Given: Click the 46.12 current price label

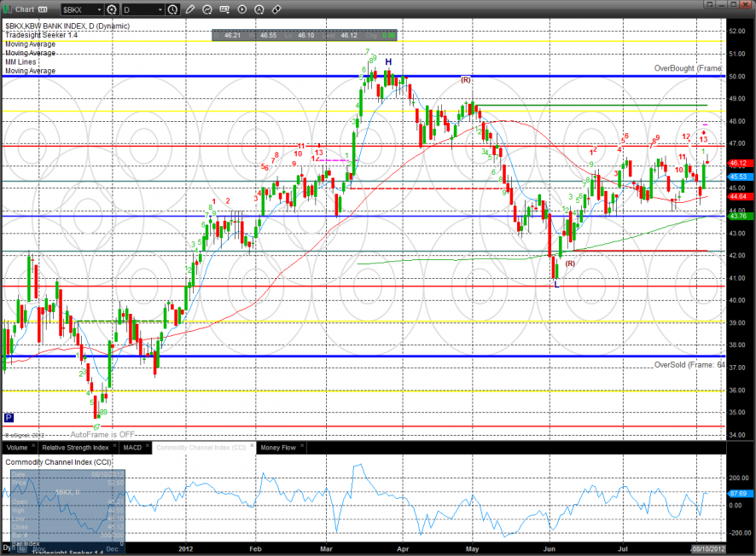Looking at the screenshot, I should tap(738, 163).
